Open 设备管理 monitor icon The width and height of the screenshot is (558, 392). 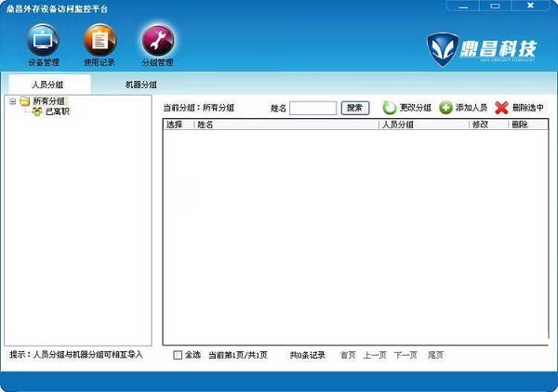[43, 40]
